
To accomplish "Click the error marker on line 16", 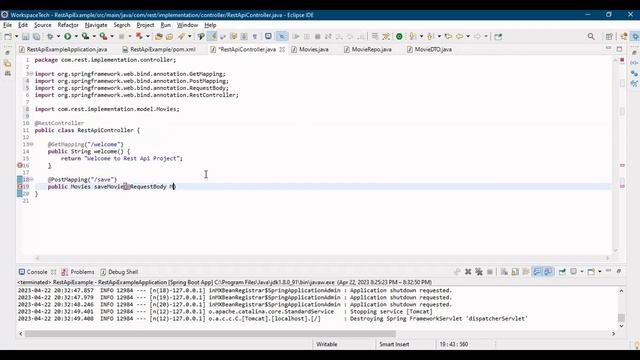I will pos(20,165).
